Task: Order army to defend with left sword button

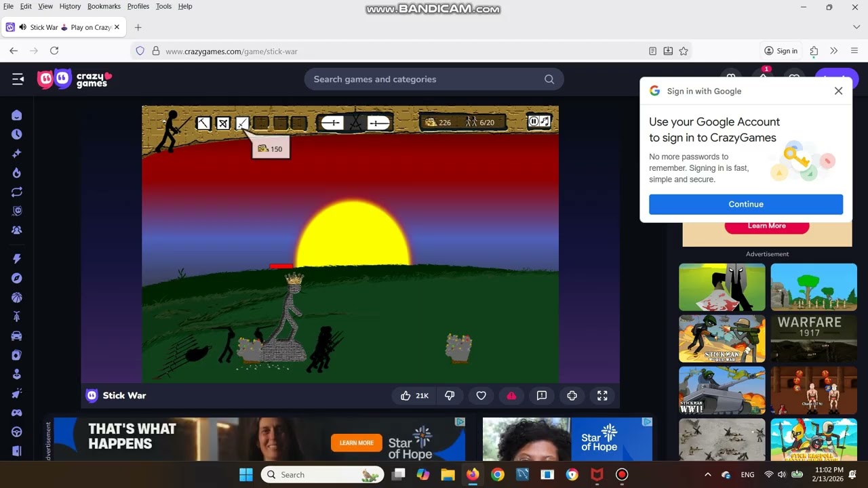Action: coord(332,123)
